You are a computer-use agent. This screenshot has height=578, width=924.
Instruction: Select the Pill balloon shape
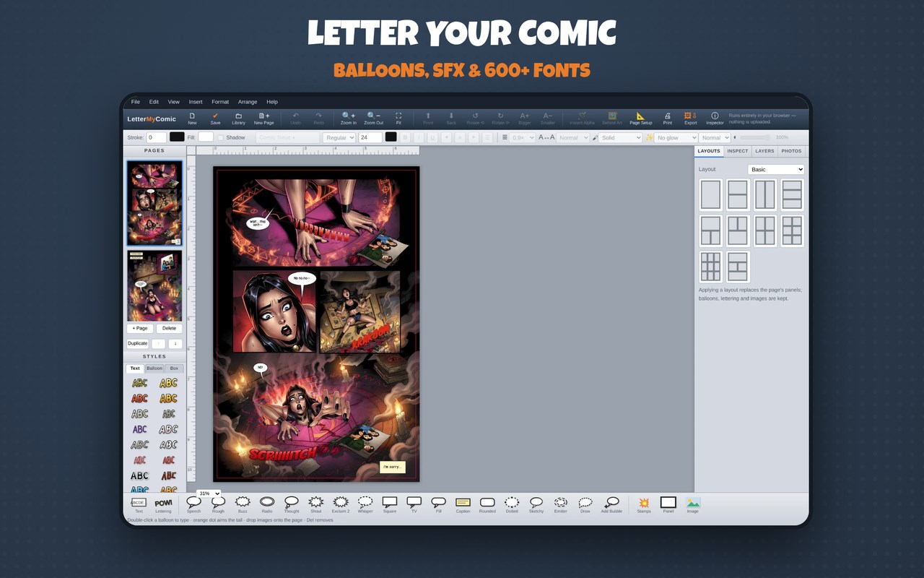[438, 505]
